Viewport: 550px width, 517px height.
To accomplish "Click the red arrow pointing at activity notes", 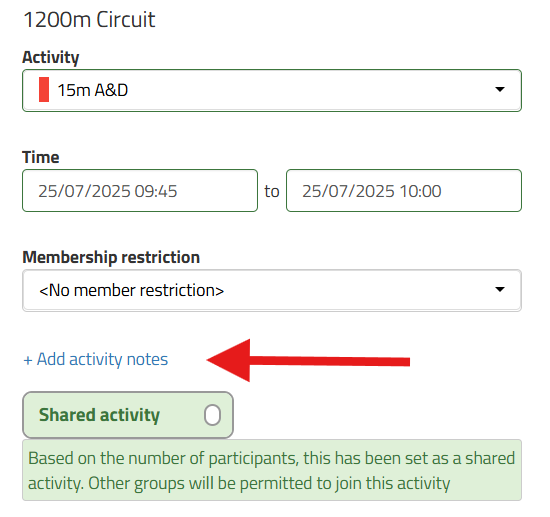I will (308, 361).
